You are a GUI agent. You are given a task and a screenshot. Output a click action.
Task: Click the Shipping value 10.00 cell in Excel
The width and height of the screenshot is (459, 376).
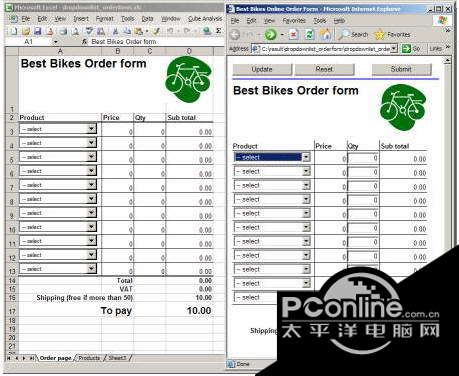(x=189, y=297)
